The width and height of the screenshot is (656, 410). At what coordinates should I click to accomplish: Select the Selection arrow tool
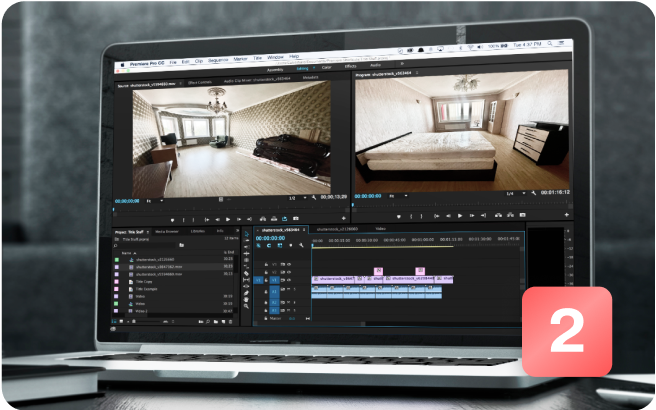pyautogui.click(x=246, y=233)
